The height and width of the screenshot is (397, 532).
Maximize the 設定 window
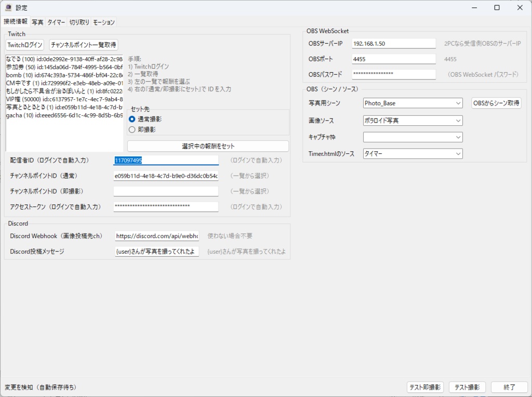click(x=497, y=7)
